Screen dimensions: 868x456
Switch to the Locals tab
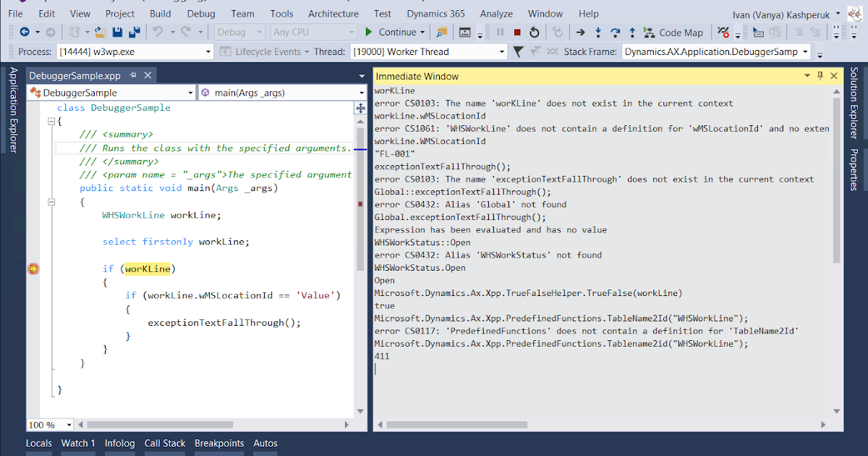tap(39, 443)
